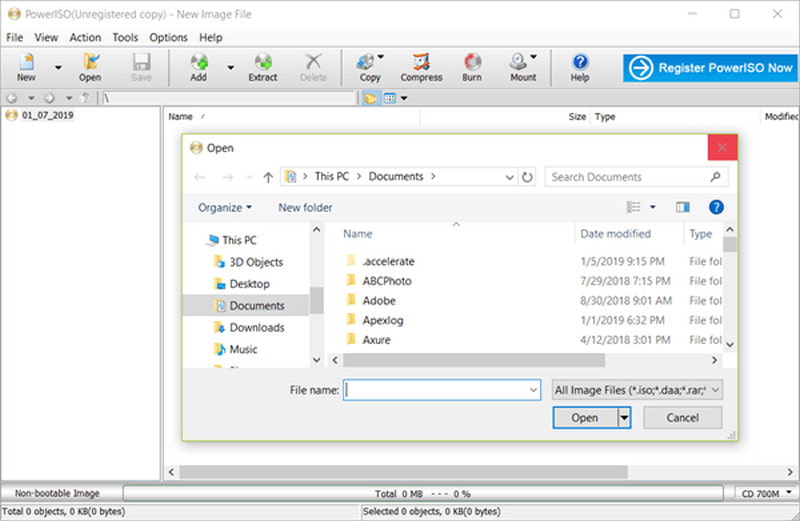Expand the All Image Files type dropdown
The width and height of the screenshot is (800, 521).
[637, 390]
